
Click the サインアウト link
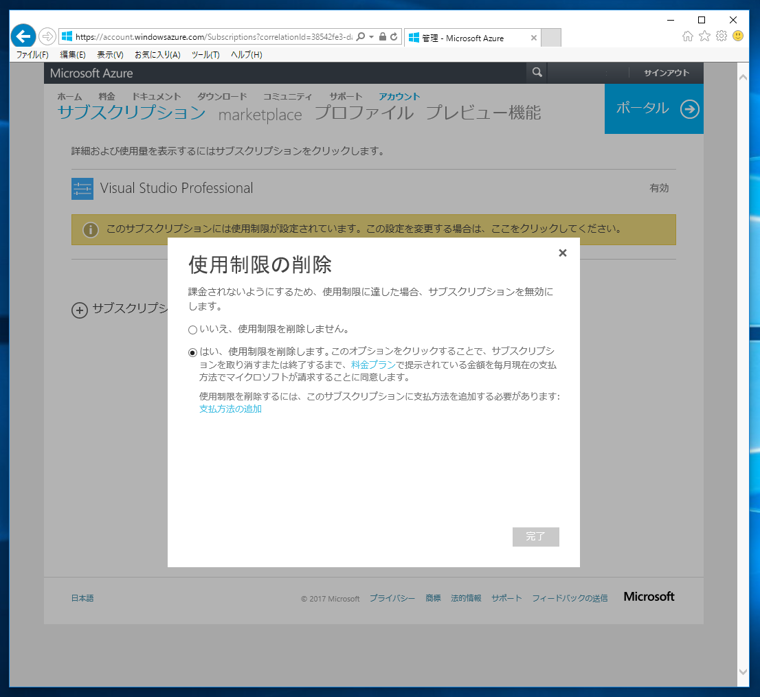666,73
